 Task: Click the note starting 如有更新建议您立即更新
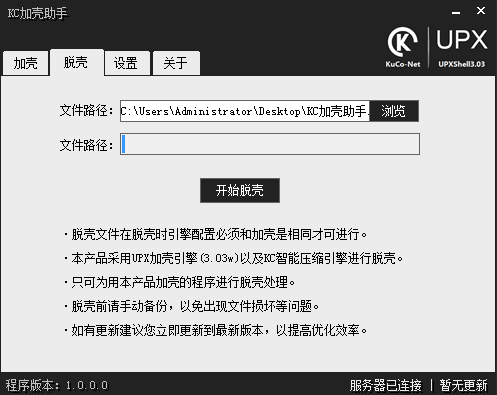(x=215, y=330)
